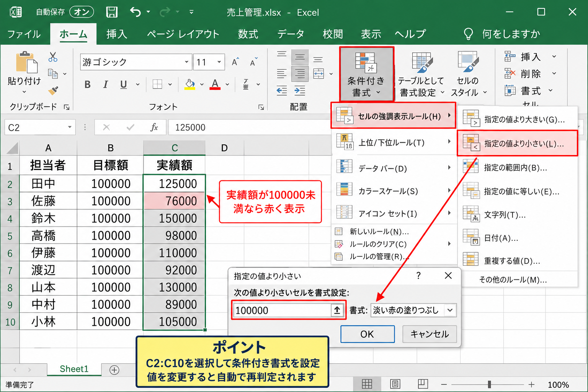Apply Underline formatting
Screen dimensions: 588x392
click(x=123, y=85)
